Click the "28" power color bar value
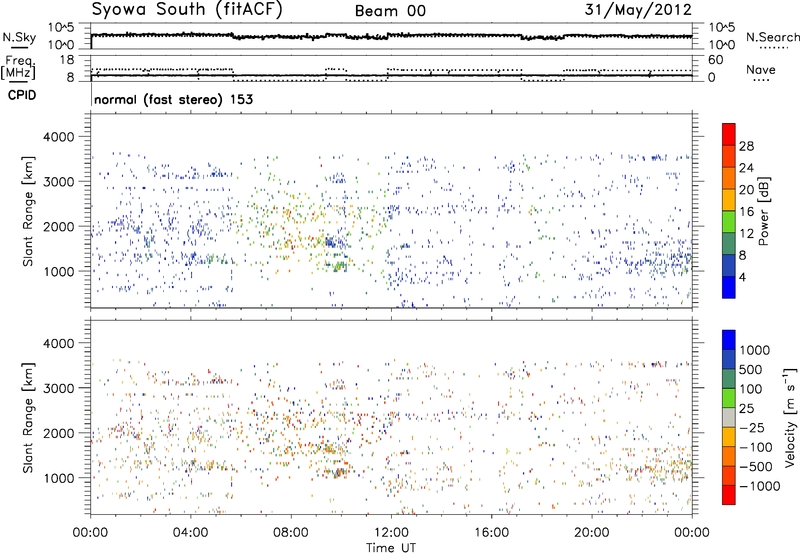The image size is (800, 554). 746,146
